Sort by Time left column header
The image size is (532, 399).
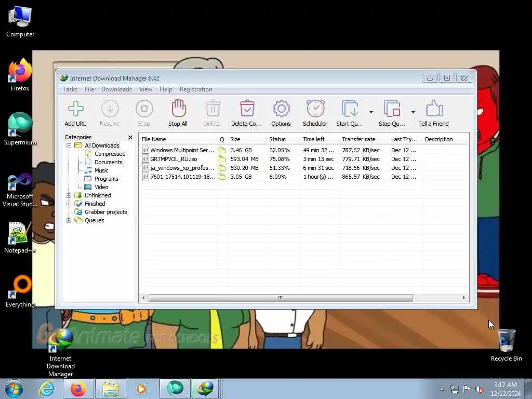click(320, 139)
